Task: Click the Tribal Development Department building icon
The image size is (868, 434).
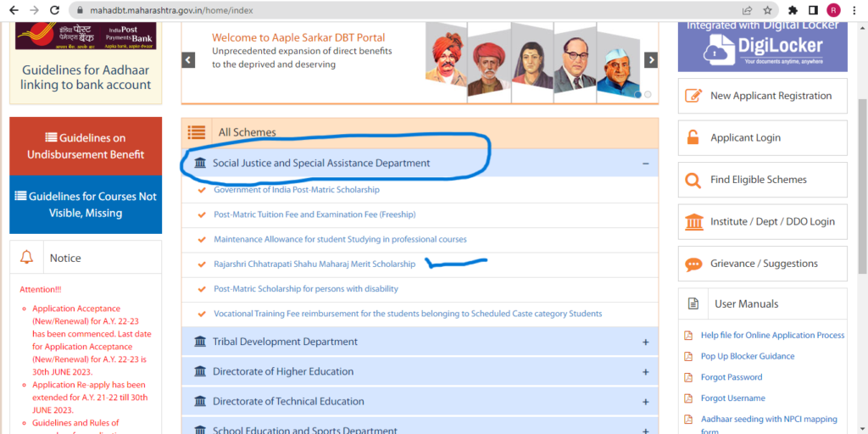Action: [200, 342]
